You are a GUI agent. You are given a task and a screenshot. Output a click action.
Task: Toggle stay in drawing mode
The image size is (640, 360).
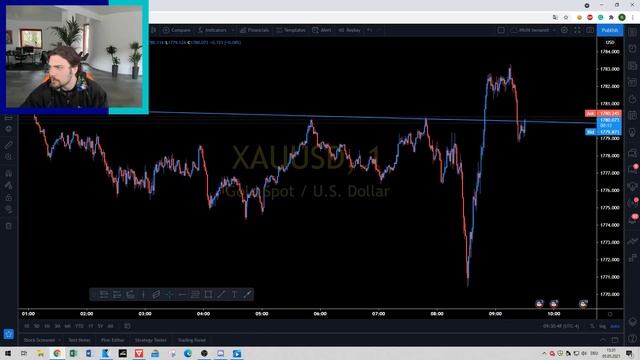[x=9, y=185]
